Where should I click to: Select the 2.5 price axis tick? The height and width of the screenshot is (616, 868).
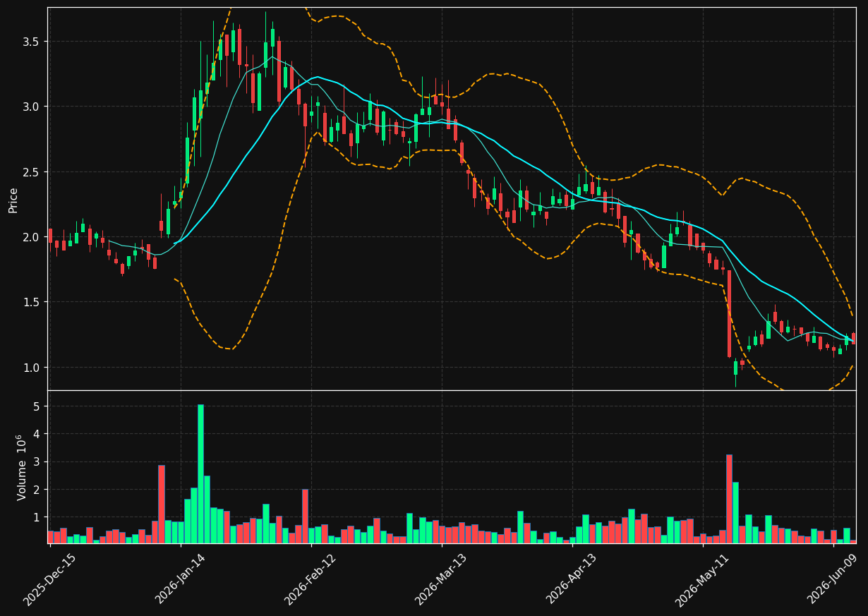click(30, 172)
